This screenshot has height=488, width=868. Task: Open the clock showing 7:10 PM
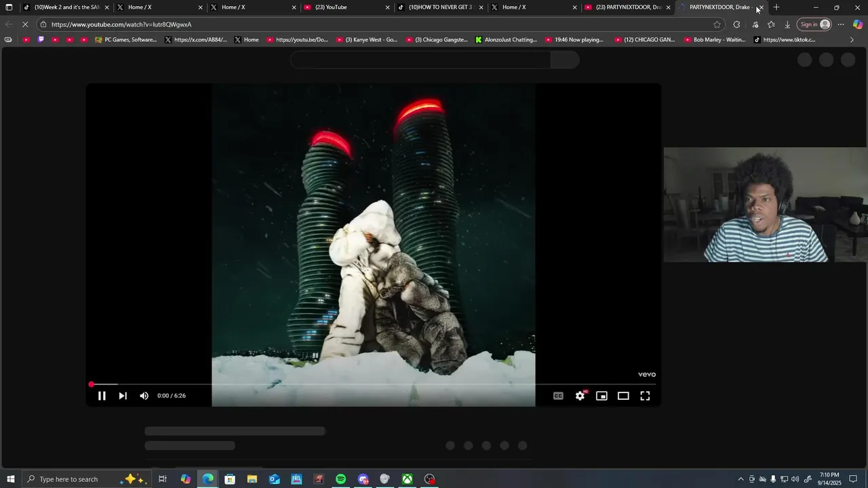829,479
